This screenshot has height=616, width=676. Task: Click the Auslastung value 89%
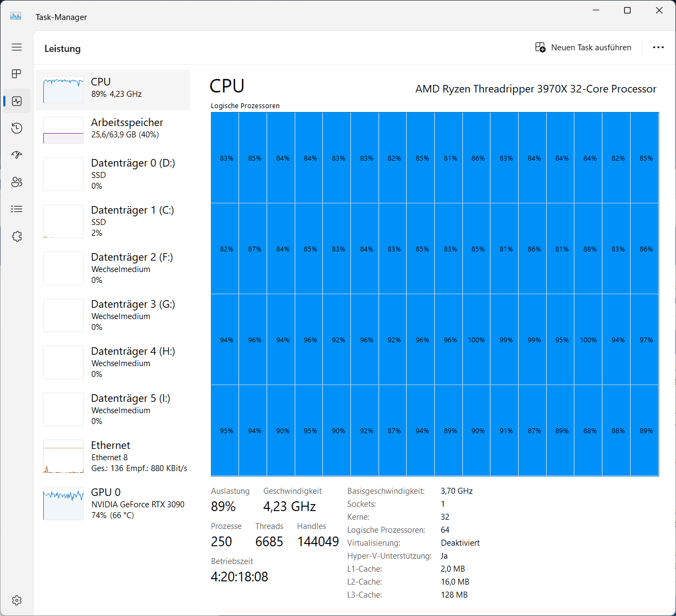coord(223,507)
